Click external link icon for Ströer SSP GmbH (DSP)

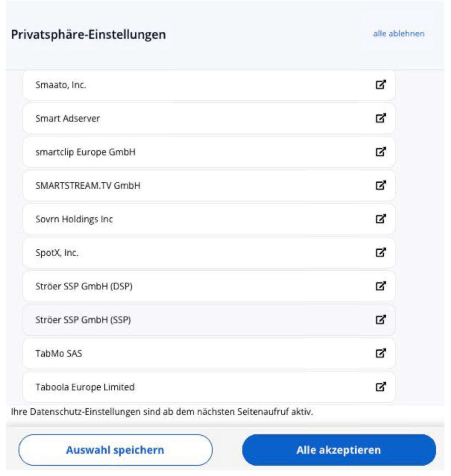[381, 286]
